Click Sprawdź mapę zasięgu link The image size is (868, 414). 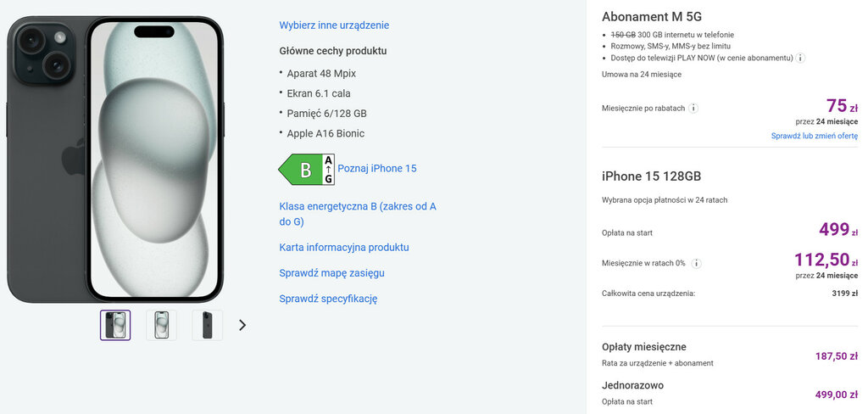331,273
